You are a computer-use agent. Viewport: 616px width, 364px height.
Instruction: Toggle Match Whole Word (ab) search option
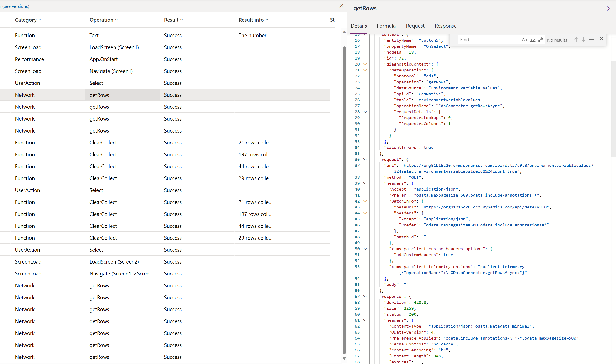pos(533,40)
